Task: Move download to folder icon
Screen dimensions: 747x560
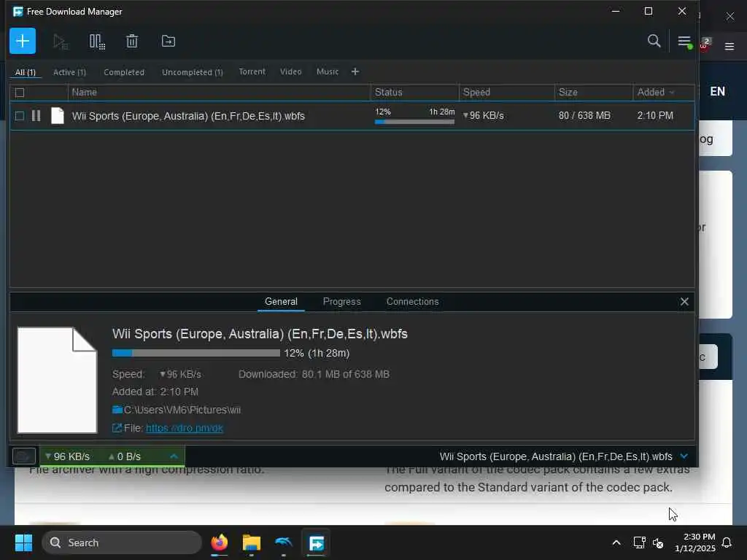Action: [169, 42]
